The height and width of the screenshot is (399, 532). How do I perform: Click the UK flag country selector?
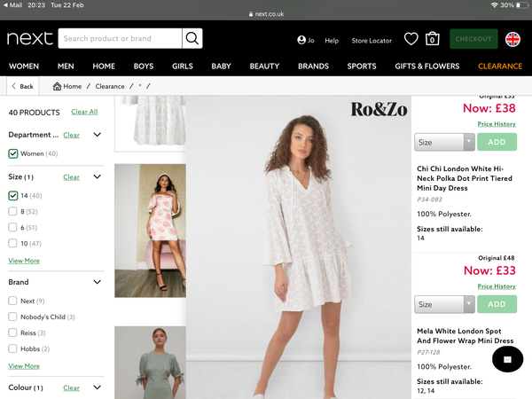[512, 39]
